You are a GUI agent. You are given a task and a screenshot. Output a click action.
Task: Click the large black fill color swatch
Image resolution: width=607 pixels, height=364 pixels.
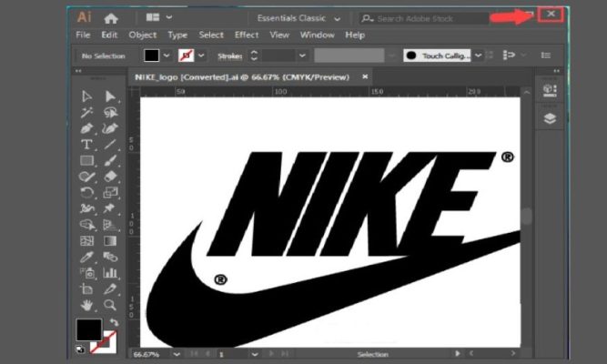pos(88,329)
